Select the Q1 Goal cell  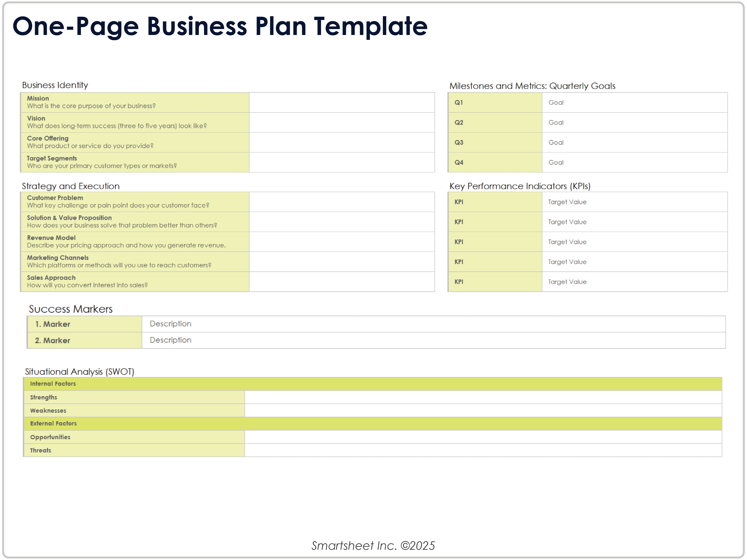634,102
